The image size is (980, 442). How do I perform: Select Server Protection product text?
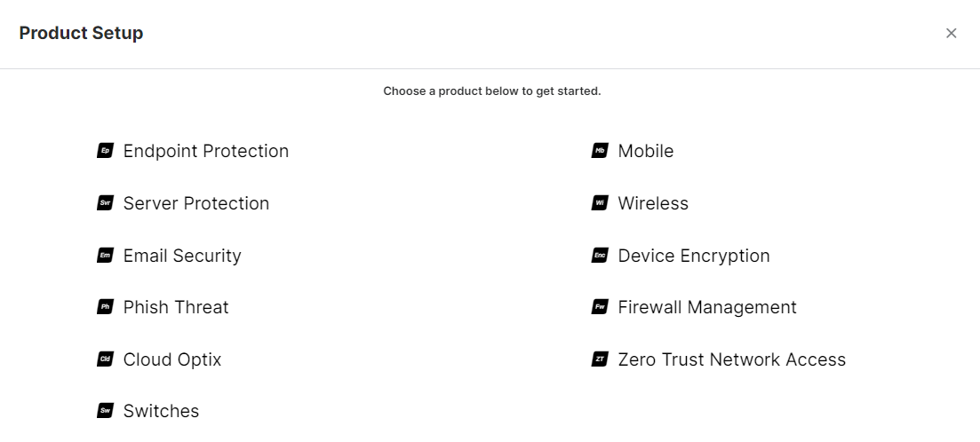[x=195, y=203]
